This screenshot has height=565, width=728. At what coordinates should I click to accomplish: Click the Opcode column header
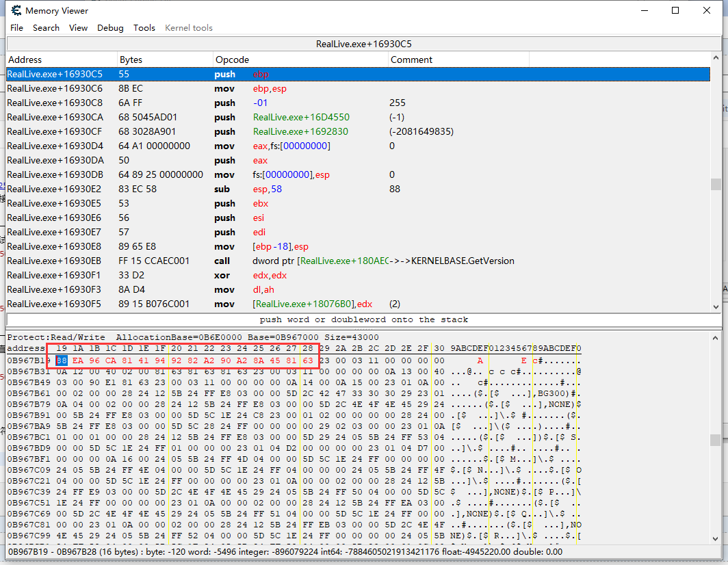300,60
